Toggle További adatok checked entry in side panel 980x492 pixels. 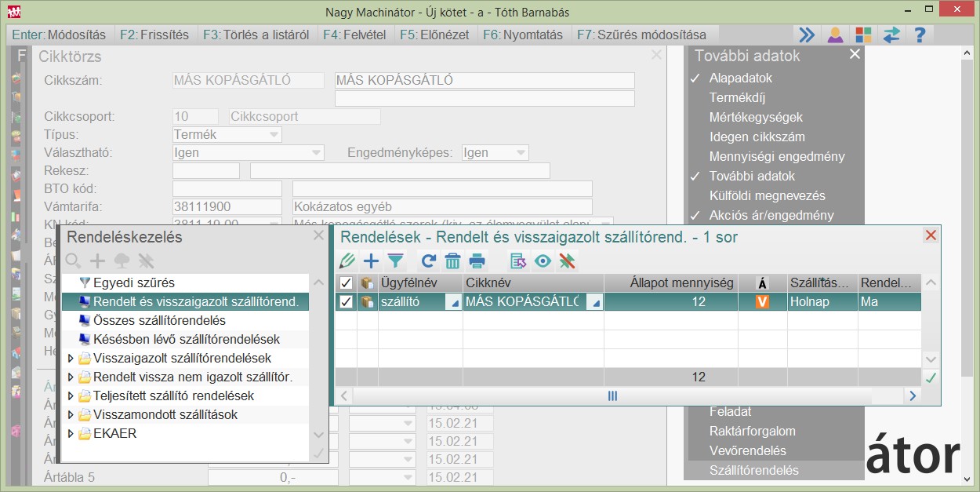[752, 177]
